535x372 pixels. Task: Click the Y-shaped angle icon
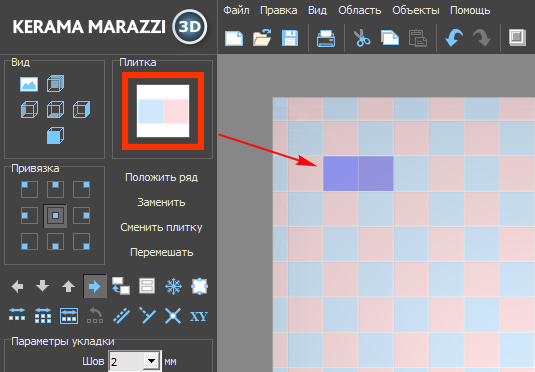click(147, 315)
